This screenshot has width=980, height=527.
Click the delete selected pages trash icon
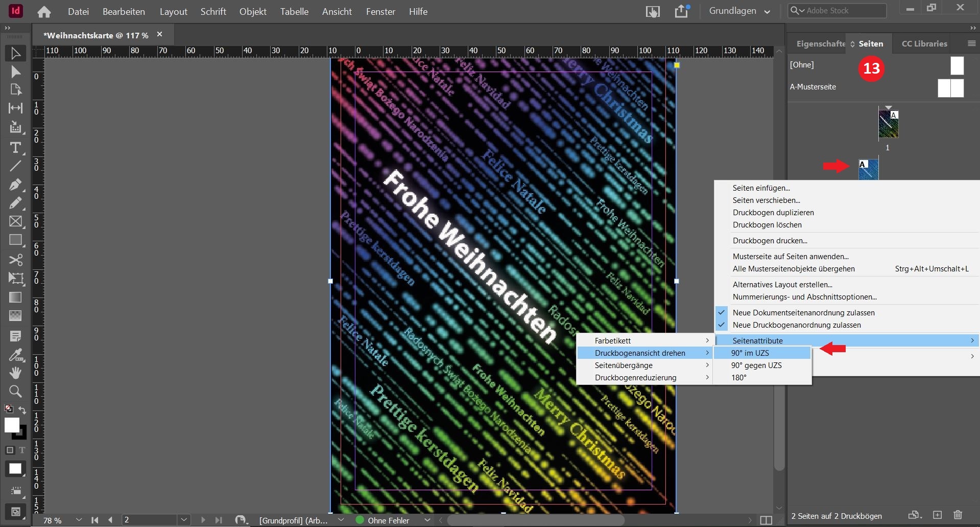click(958, 515)
